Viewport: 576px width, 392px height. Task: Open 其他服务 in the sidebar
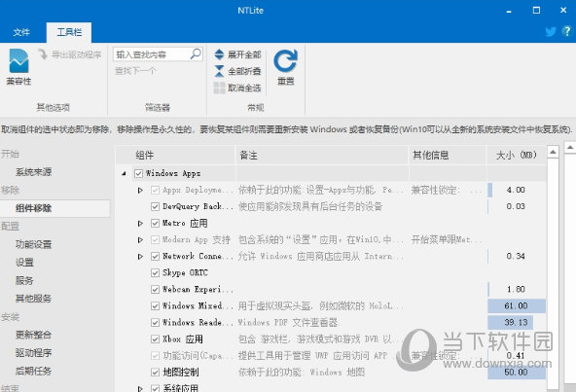click(x=33, y=299)
